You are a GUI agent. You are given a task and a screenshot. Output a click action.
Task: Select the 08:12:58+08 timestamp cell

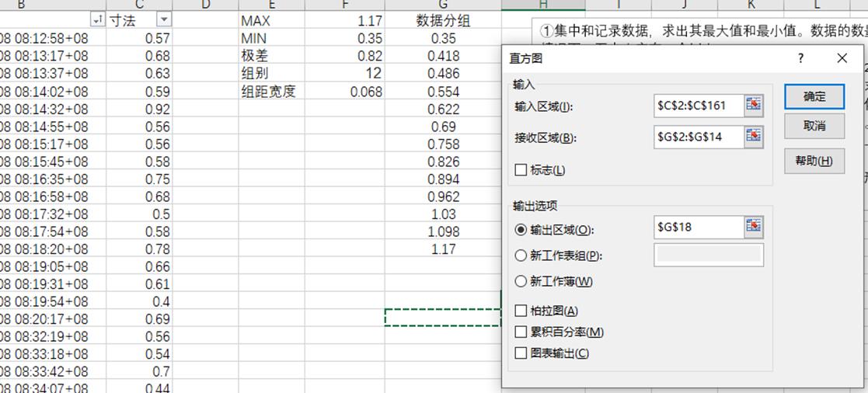53,38
